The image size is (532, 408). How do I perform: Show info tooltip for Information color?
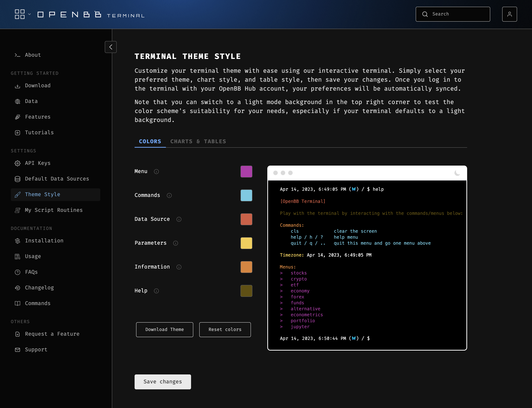(x=179, y=267)
